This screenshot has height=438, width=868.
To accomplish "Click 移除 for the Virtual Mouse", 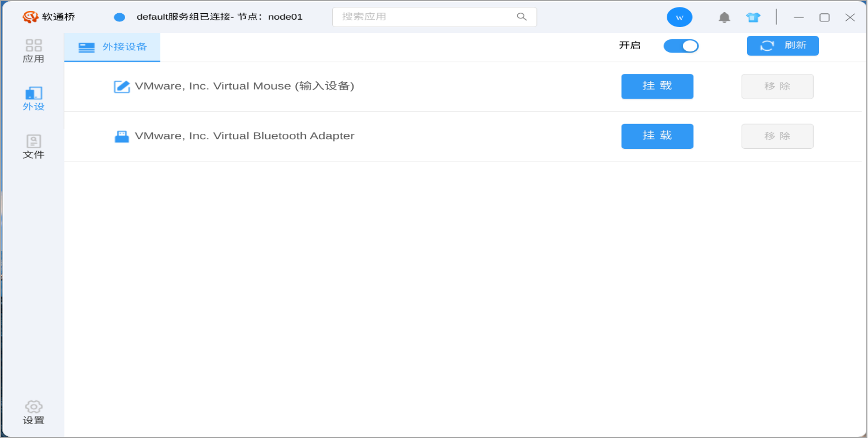I will pyautogui.click(x=777, y=87).
